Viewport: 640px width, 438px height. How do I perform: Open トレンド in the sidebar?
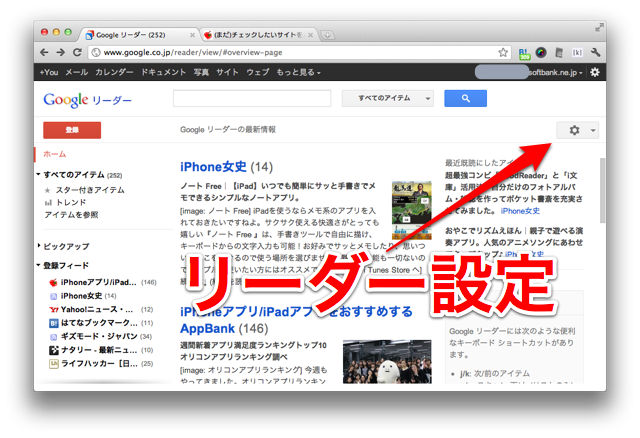[71, 202]
